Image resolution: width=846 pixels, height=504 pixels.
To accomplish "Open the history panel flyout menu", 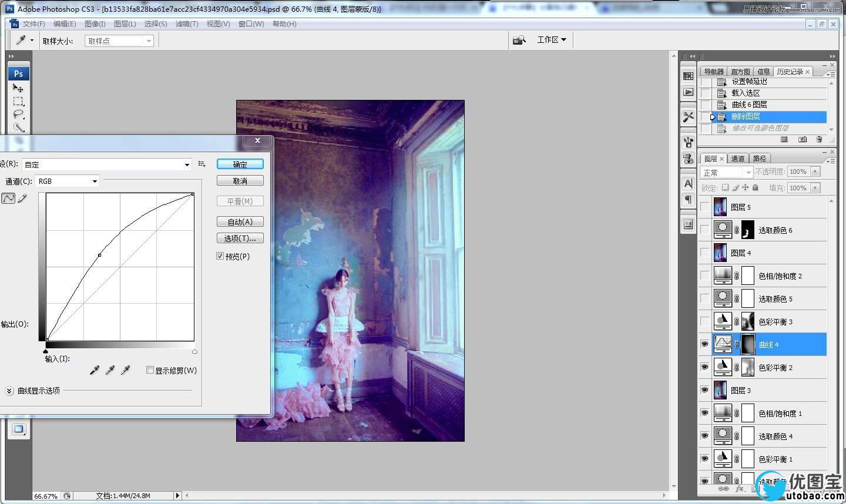I will click(x=830, y=74).
